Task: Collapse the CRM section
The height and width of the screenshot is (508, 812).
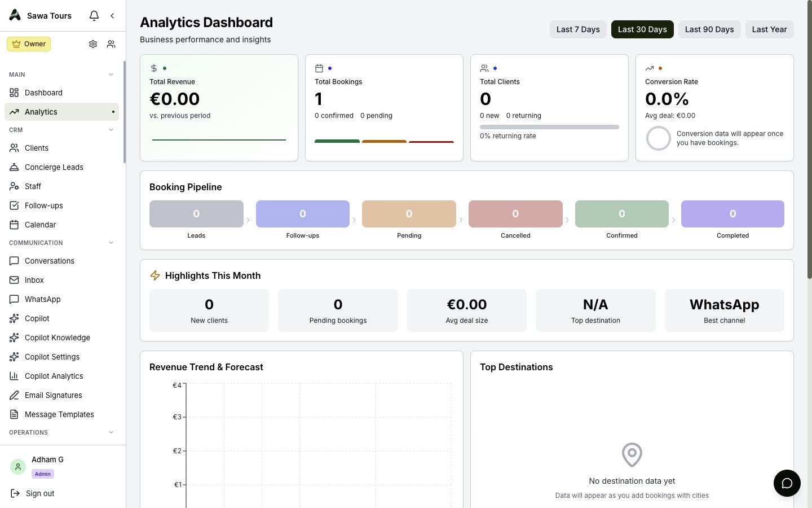Action: pyautogui.click(x=111, y=130)
